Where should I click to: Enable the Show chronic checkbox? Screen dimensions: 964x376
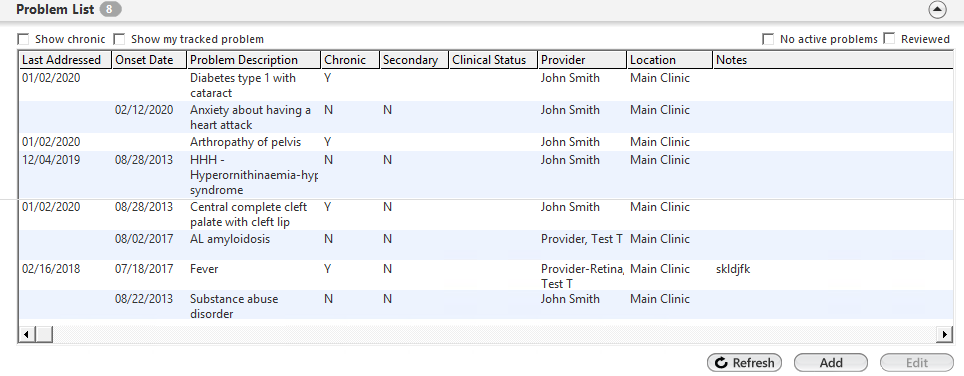click(23, 39)
